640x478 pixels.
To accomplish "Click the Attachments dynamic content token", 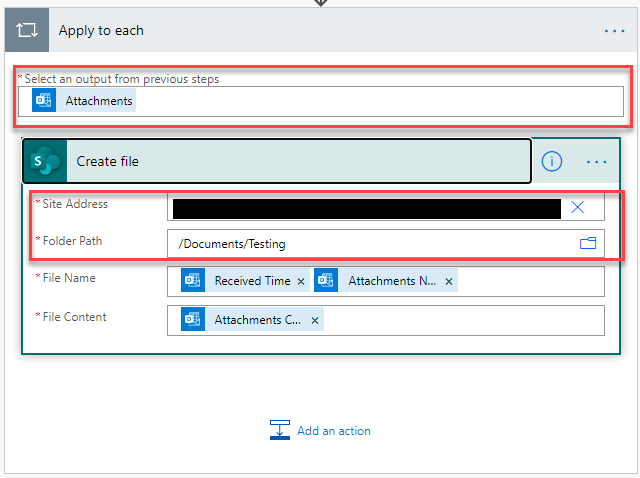I will (98, 101).
